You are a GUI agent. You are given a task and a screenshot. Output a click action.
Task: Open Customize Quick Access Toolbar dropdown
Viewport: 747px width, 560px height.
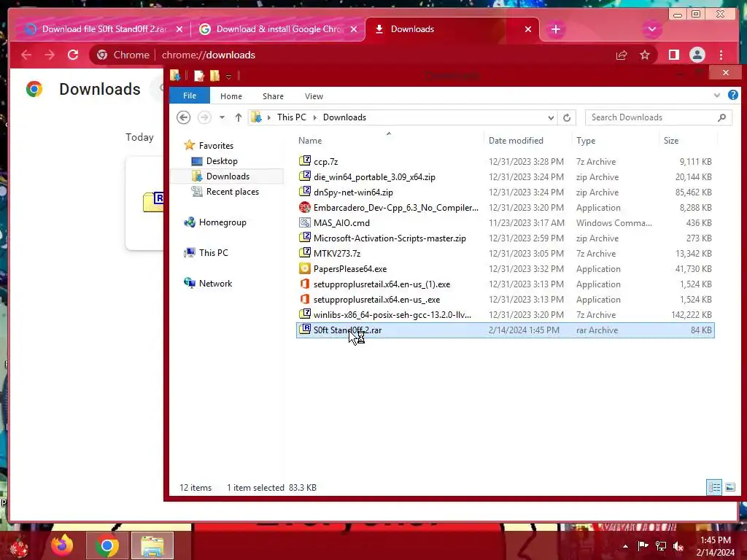click(228, 76)
